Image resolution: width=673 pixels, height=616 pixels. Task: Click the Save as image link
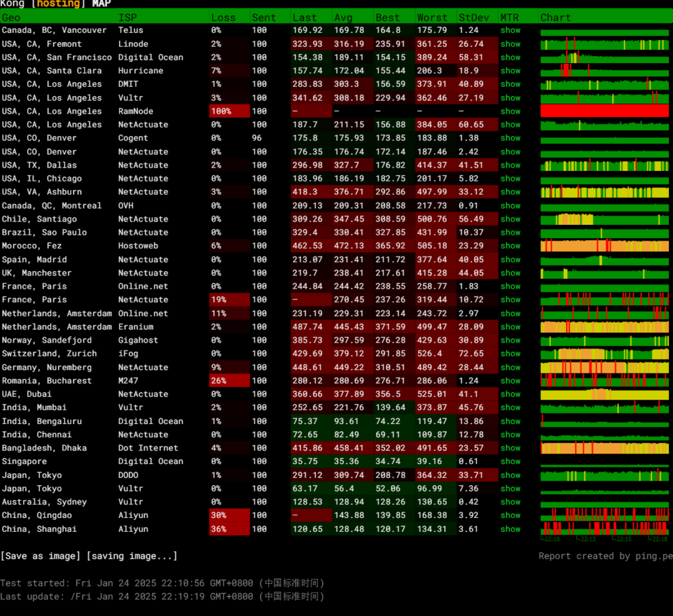(x=41, y=556)
